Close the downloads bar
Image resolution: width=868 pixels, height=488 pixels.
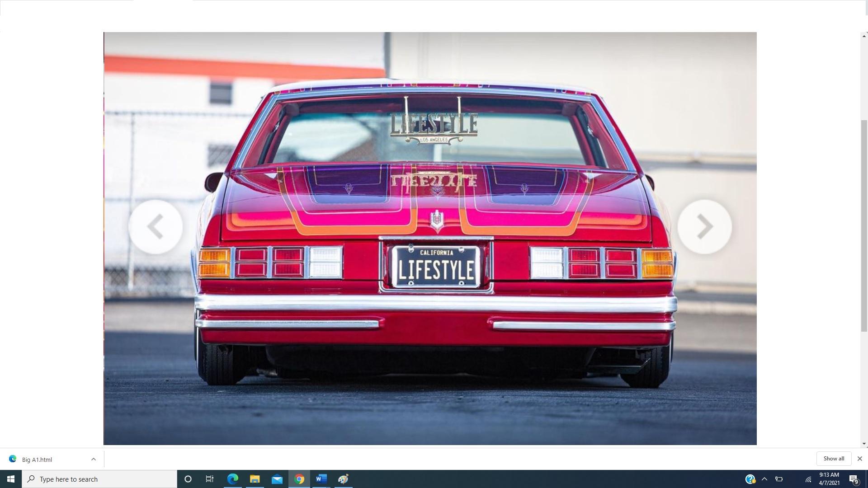coord(859,459)
